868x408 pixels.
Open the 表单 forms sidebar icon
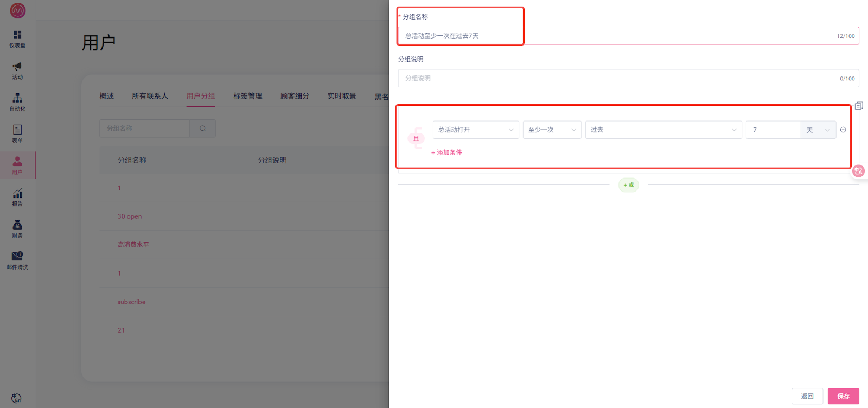(17, 133)
